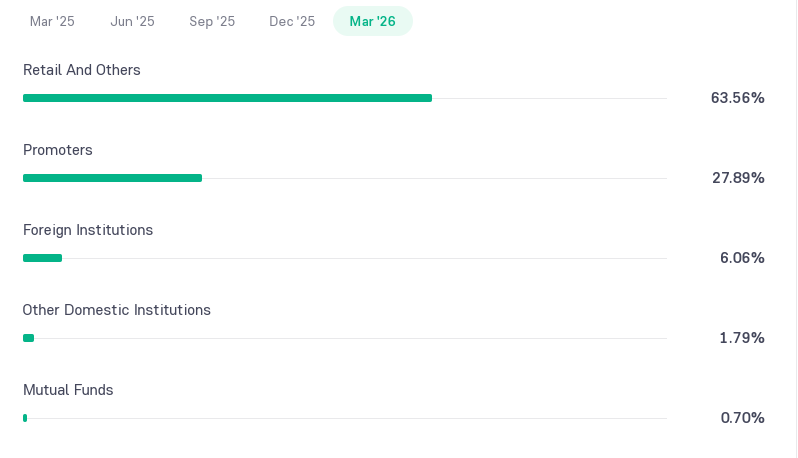Viewport: 798px width, 458px height.
Task: Click the Foreign Institutions label
Action: click(88, 230)
